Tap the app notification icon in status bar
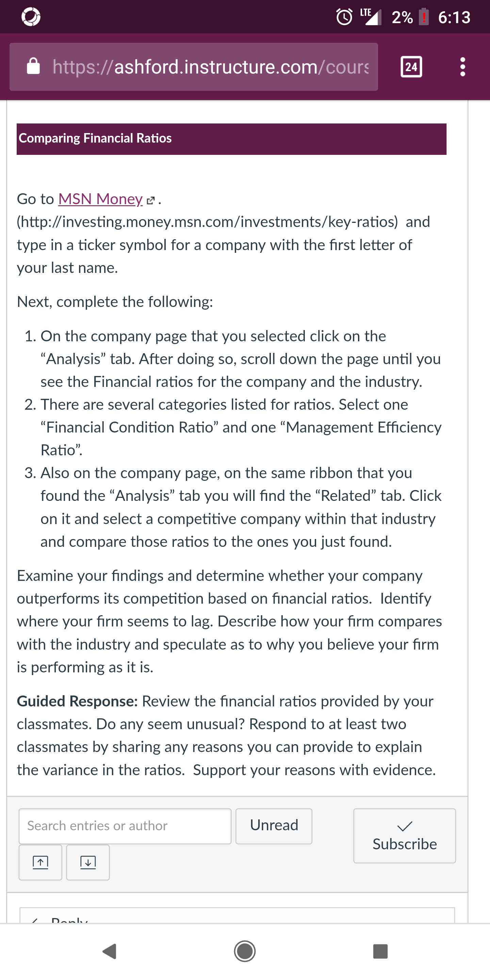 [31, 17]
